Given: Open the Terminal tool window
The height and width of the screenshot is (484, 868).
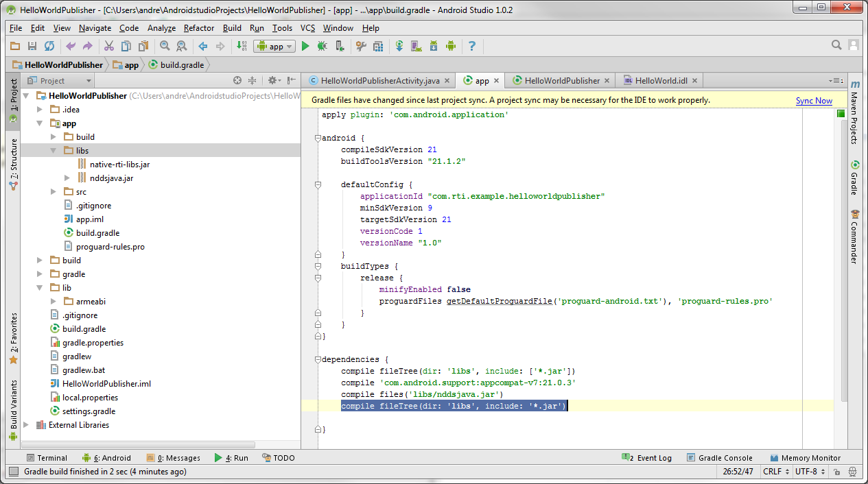Looking at the screenshot, I should 47,458.
